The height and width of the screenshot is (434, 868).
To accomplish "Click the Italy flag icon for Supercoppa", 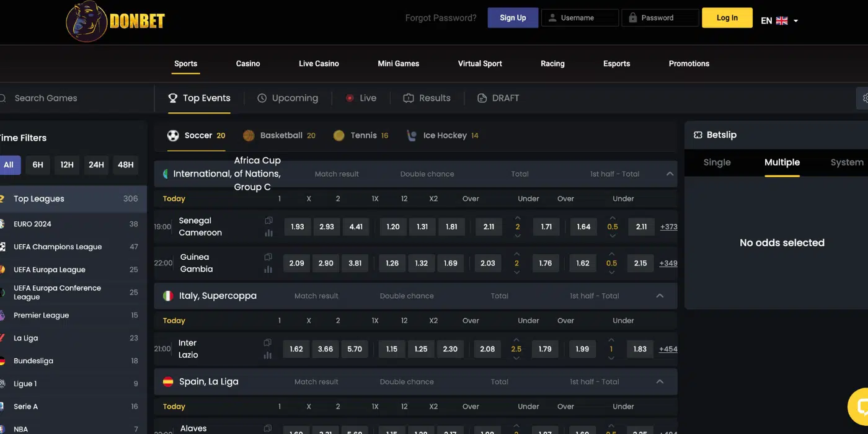I will pyautogui.click(x=168, y=296).
